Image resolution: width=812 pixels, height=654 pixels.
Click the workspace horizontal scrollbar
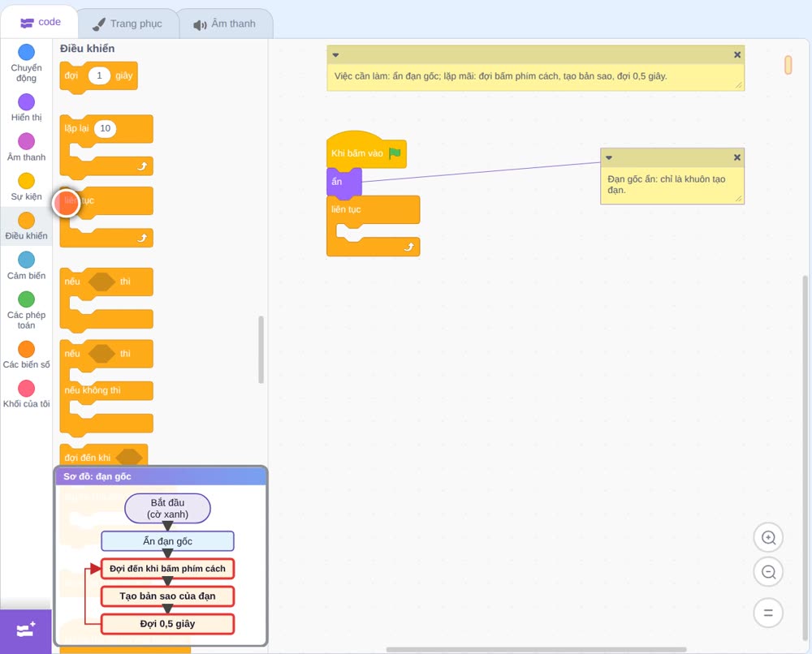[x=536, y=649]
